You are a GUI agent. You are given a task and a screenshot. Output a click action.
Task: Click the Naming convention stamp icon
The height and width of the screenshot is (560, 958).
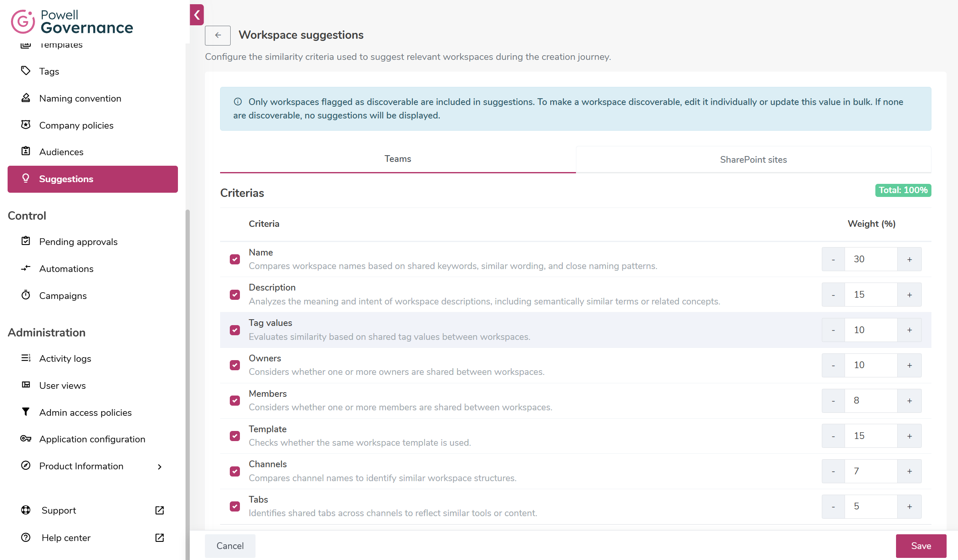[x=26, y=98]
